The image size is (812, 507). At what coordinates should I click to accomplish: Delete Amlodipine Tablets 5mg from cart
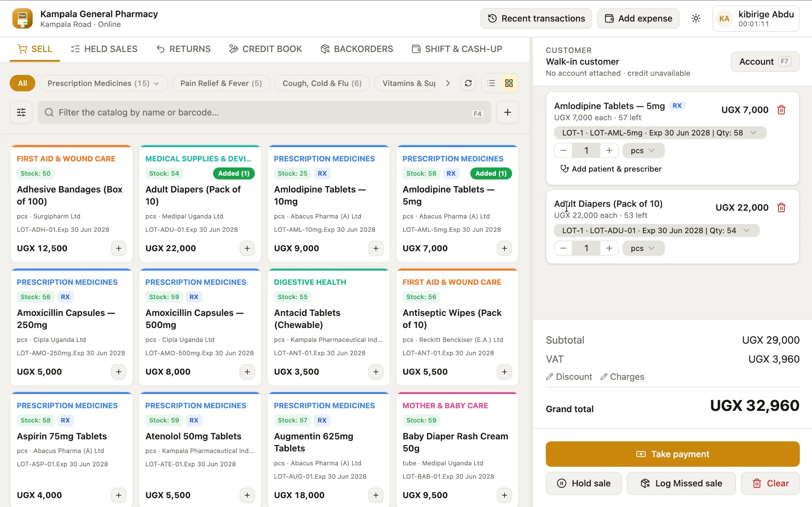coord(781,110)
